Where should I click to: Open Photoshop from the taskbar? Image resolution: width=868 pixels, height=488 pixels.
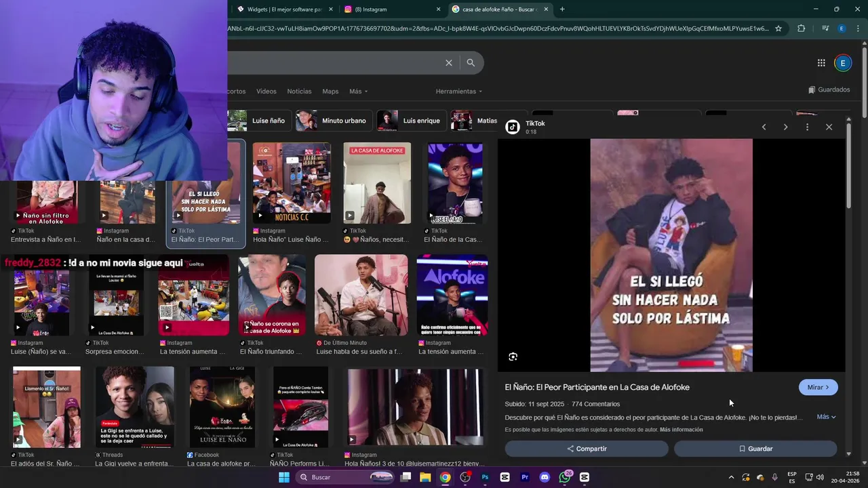point(485,477)
